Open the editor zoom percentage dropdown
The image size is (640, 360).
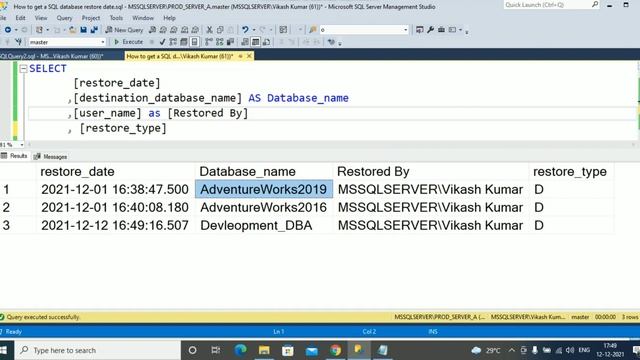click(x=22, y=145)
